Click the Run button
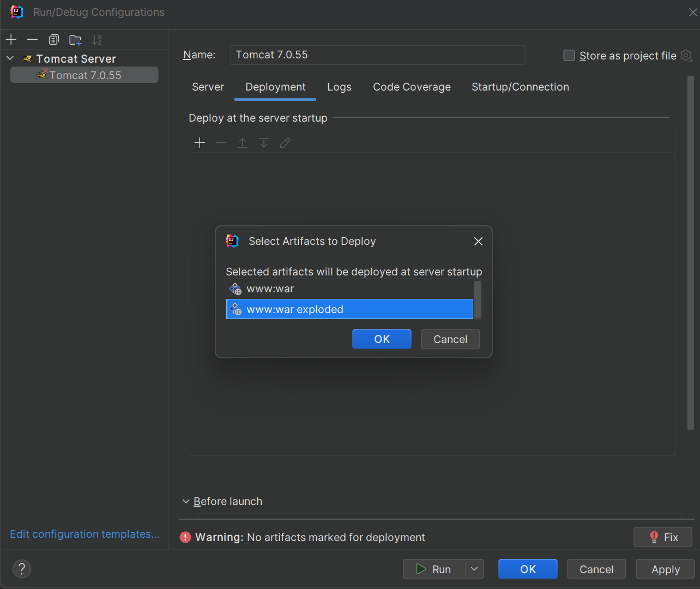The image size is (700, 589). tap(434, 569)
